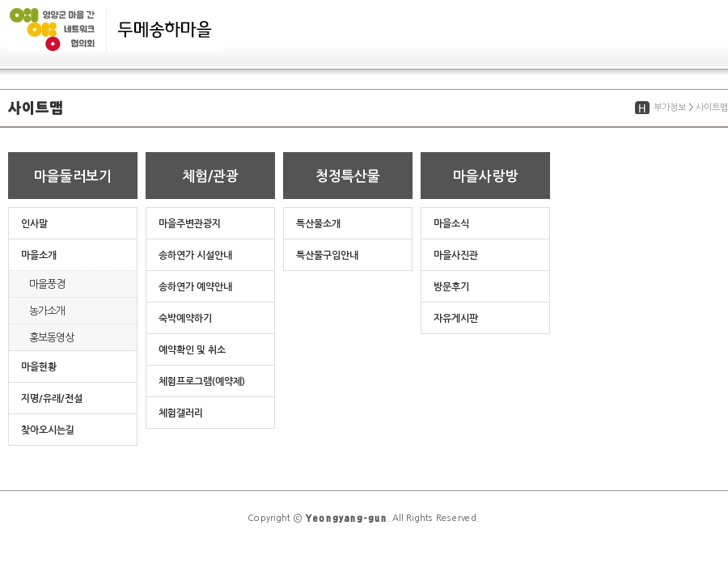Click the H home icon in breadcrumb
The width and height of the screenshot is (728, 572).
(641, 108)
